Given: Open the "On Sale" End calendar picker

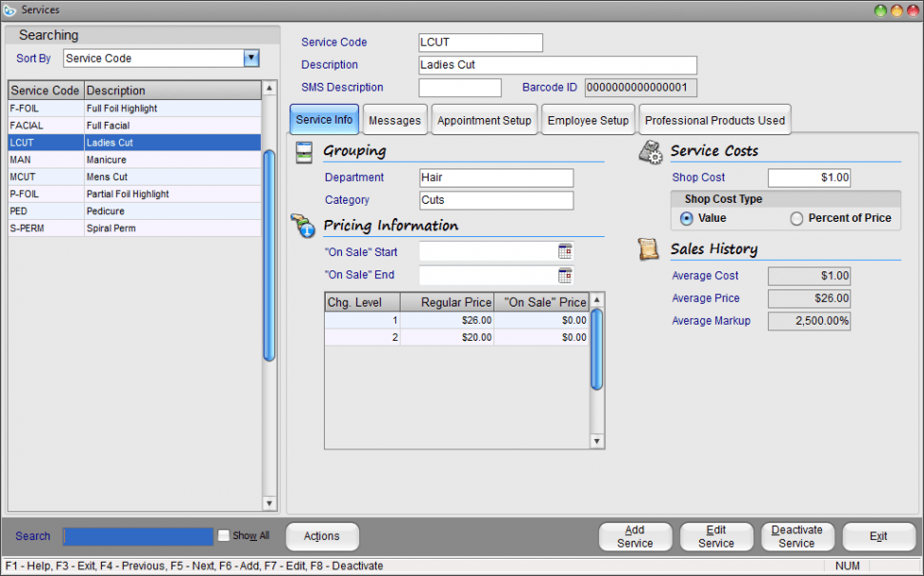Looking at the screenshot, I should point(565,275).
